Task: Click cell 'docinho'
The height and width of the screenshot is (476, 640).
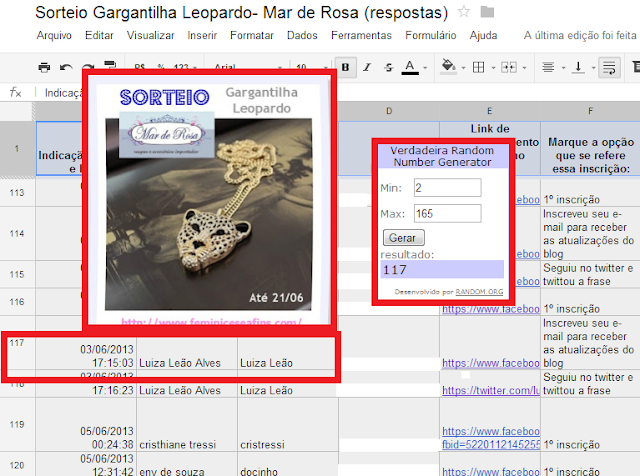Action: pyautogui.click(x=288, y=464)
